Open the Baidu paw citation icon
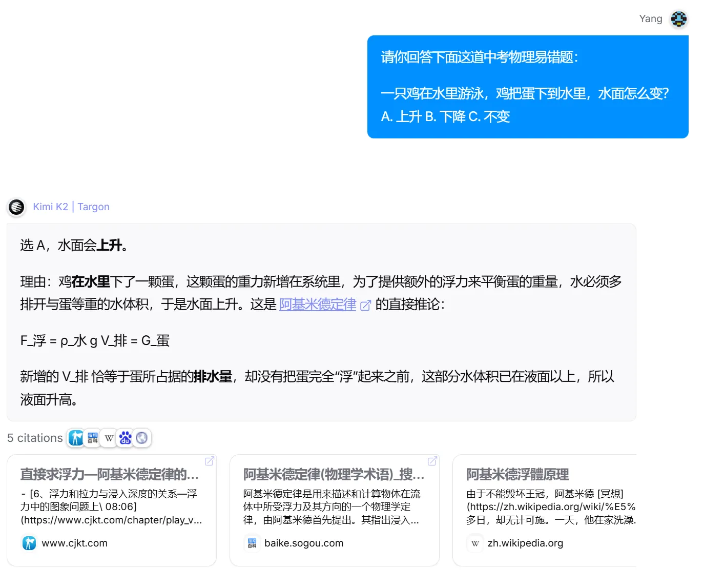The height and width of the screenshot is (588, 704). (x=126, y=438)
